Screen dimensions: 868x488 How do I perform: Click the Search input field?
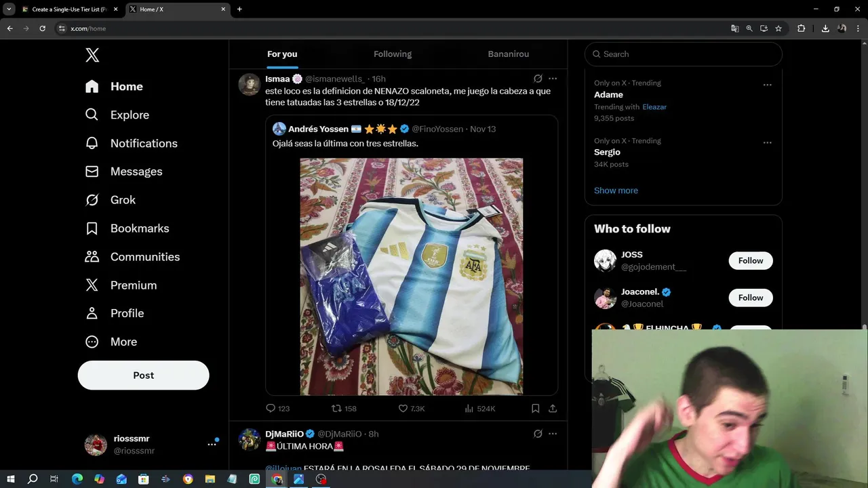(x=684, y=54)
